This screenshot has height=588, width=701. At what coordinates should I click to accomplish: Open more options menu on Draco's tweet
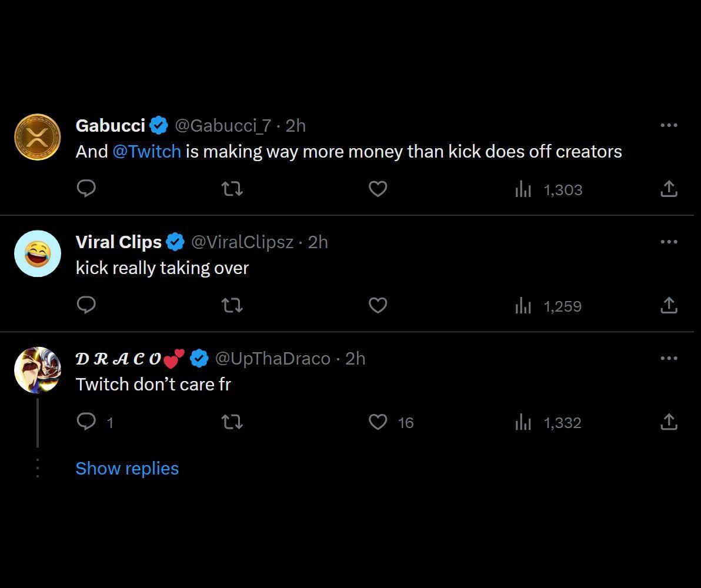click(669, 358)
